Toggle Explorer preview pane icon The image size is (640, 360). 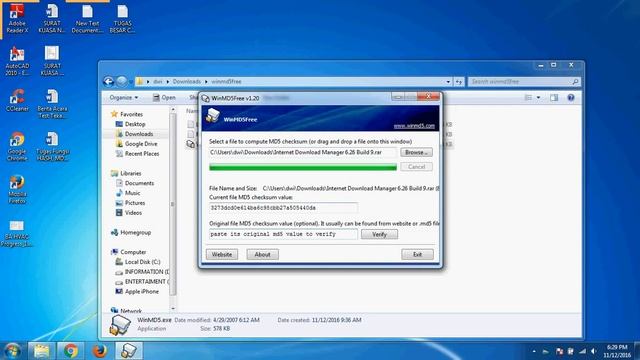(x=554, y=98)
